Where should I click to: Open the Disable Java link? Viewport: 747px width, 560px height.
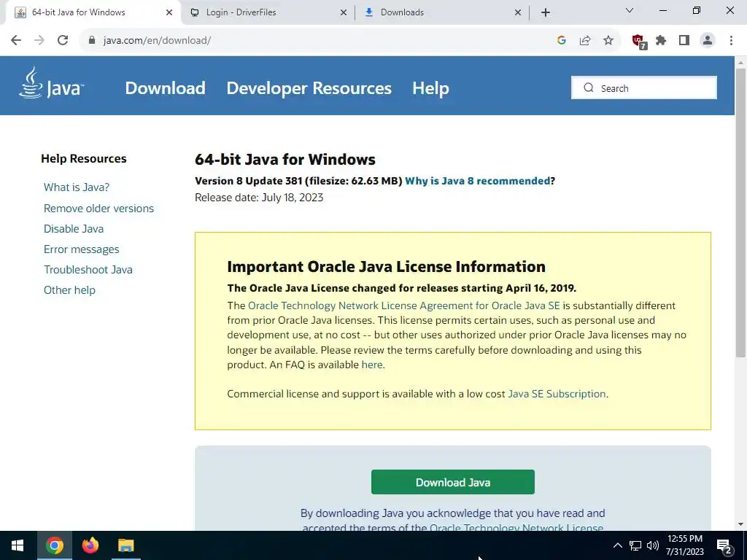click(74, 229)
